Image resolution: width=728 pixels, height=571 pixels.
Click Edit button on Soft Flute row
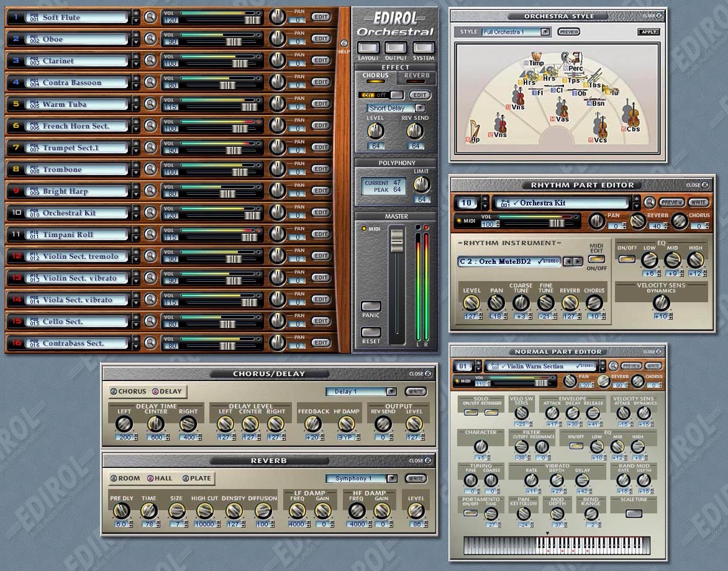(x=321, y=17)
